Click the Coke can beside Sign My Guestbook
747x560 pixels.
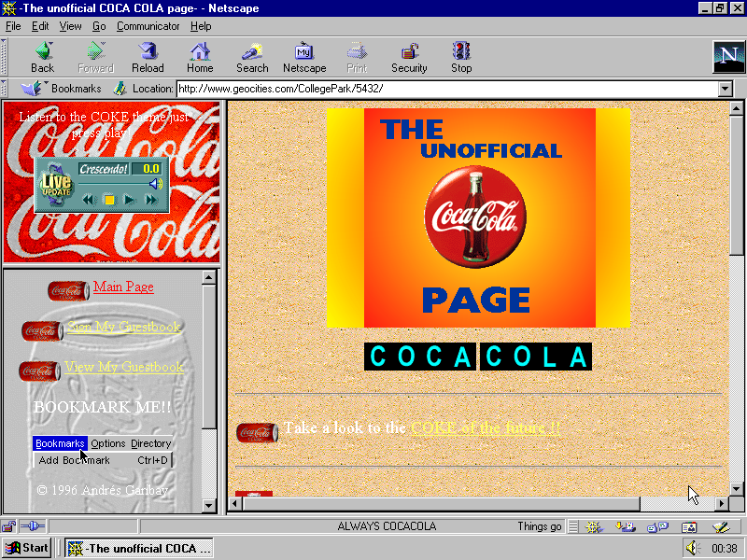pos(42,331)
